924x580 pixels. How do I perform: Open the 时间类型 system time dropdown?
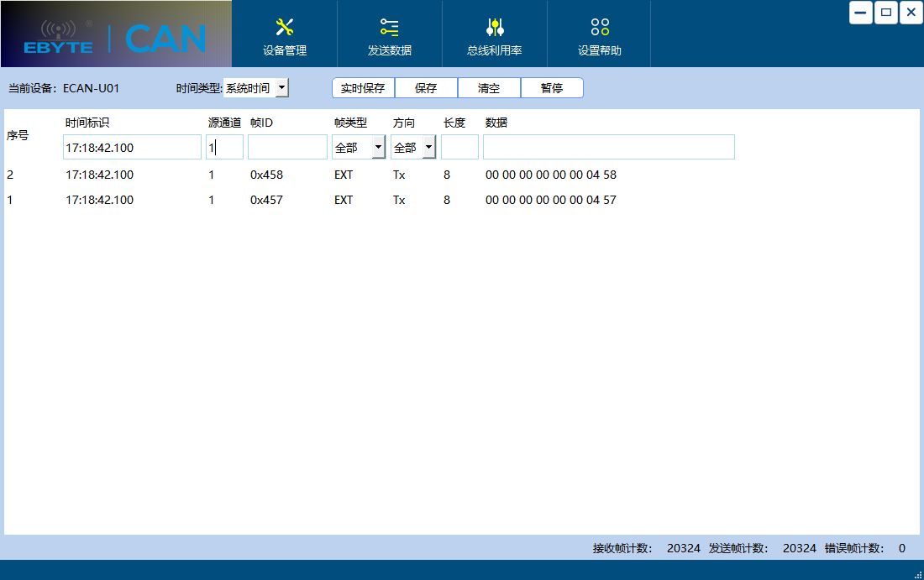(281, 87)
